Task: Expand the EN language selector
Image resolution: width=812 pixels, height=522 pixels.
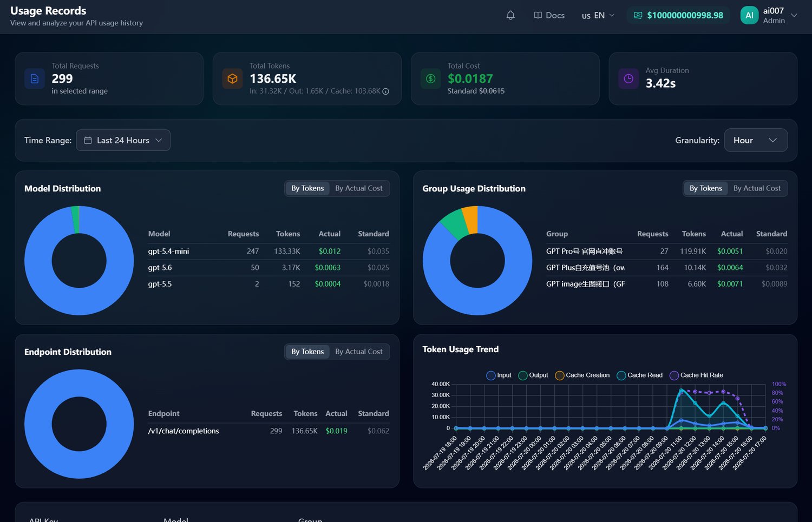Action: coord(598,16)
